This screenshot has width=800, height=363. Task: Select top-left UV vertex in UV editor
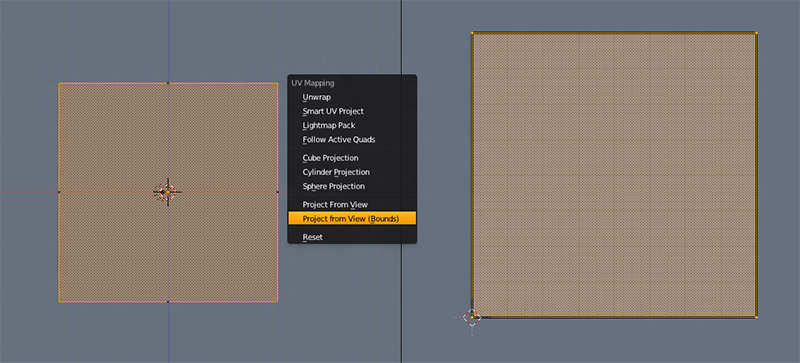(x=472, y=33)
